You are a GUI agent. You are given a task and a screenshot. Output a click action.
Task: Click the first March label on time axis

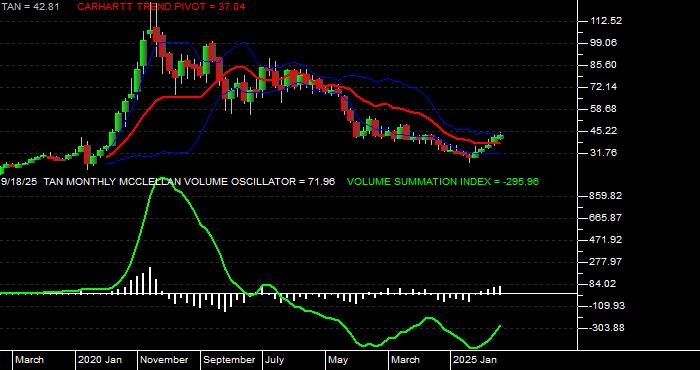(29, 360)
